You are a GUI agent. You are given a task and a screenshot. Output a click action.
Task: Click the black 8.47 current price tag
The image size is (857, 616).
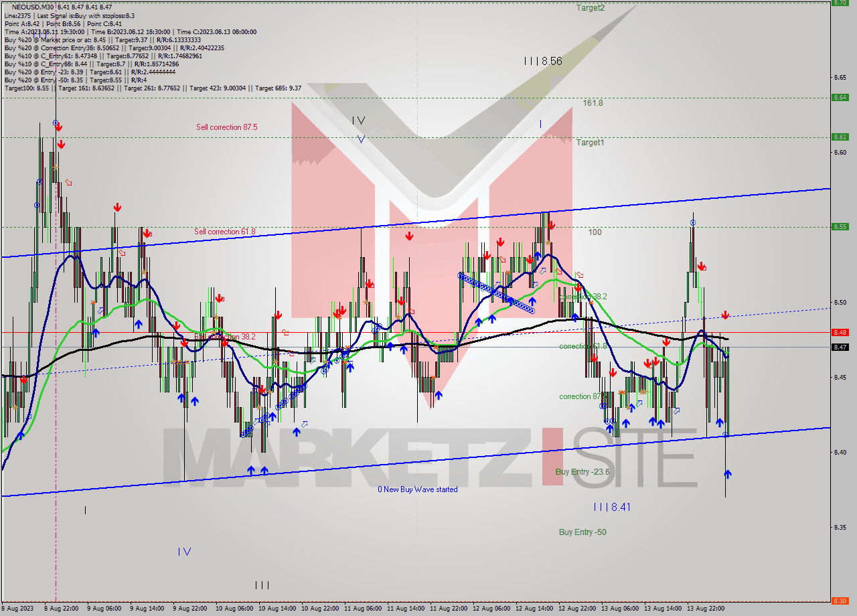click(840, 347)
